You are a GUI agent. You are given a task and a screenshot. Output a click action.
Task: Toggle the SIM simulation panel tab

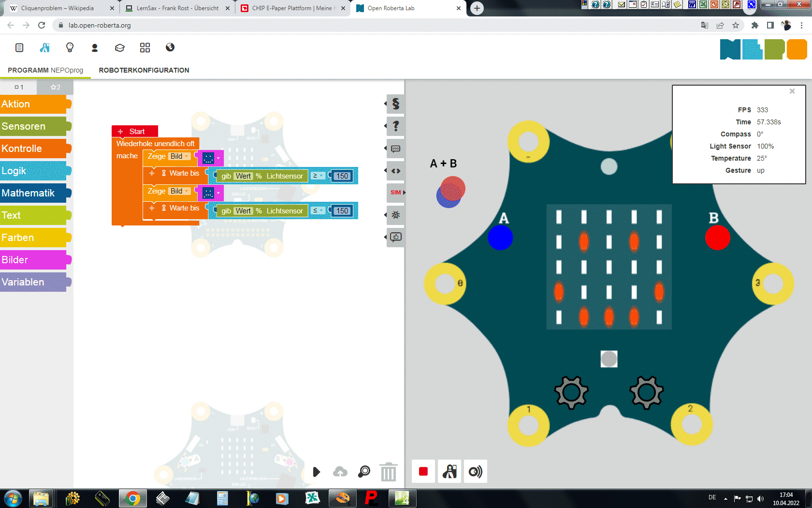[396, 193]
